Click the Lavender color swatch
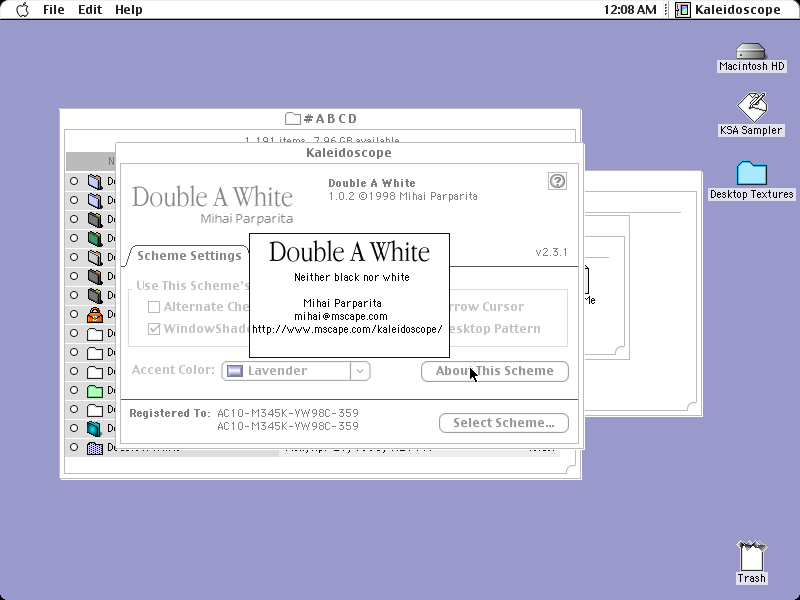The image size is (800, 600). coord(235,371)
